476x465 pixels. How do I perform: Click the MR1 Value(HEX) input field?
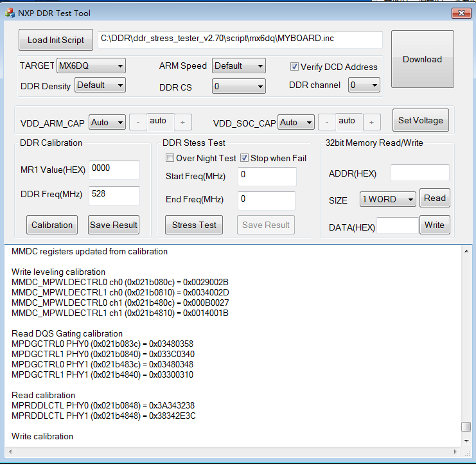coord(114,170)
